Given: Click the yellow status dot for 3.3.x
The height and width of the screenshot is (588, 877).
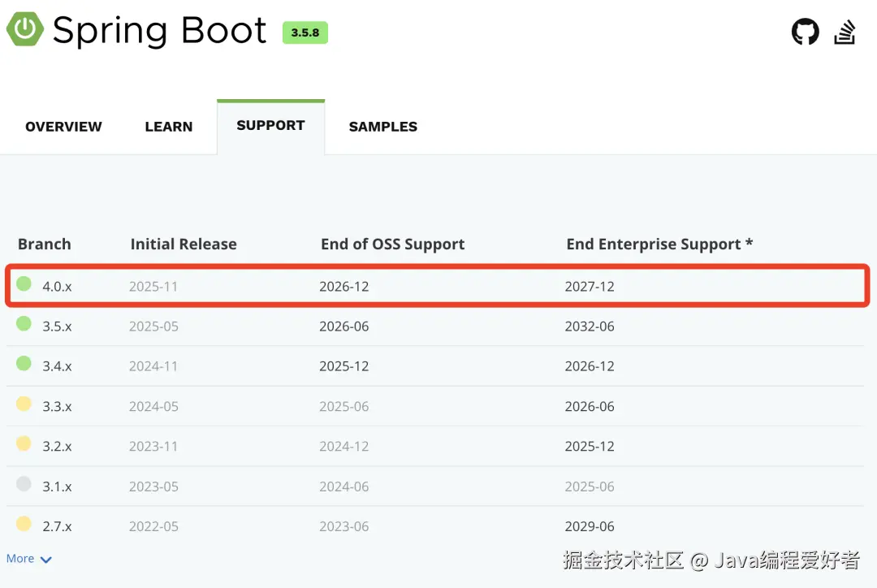Looking at the screenshot, I should [x=24, y=404].
